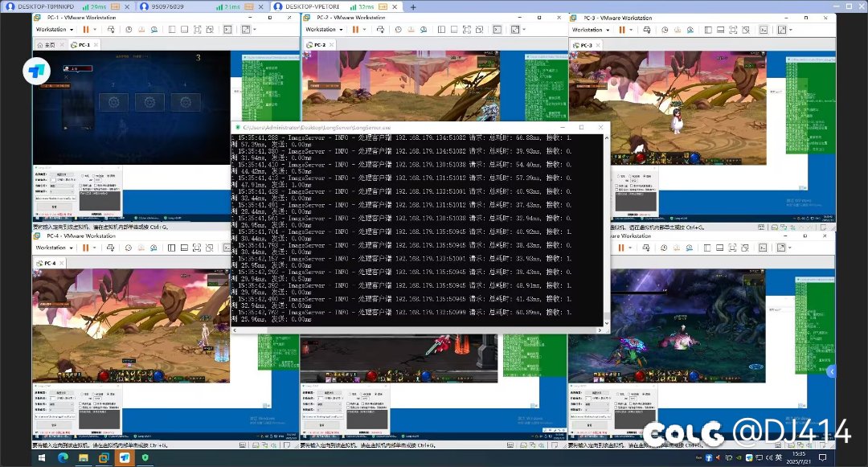This screenshot has width=868, height=467.
Task: Launch Microsoft Edge from the taskbar
Action: (x=63, y=457)
